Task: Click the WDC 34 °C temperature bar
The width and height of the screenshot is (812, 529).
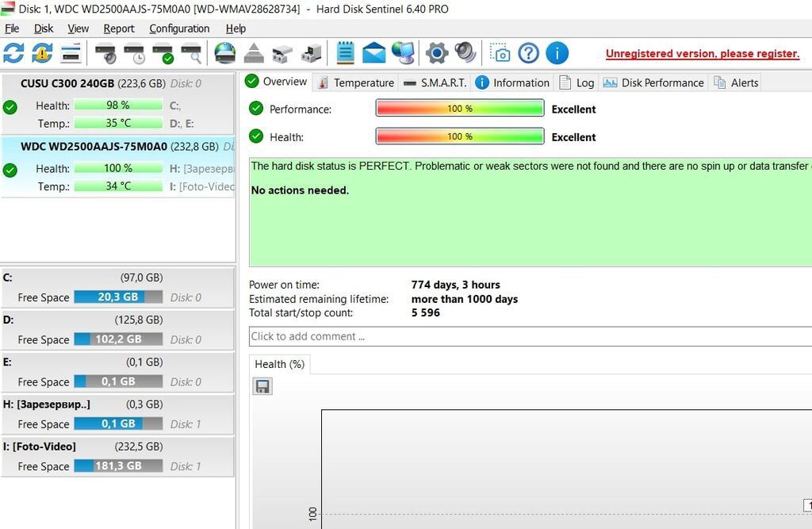Action: coord(118,186)
